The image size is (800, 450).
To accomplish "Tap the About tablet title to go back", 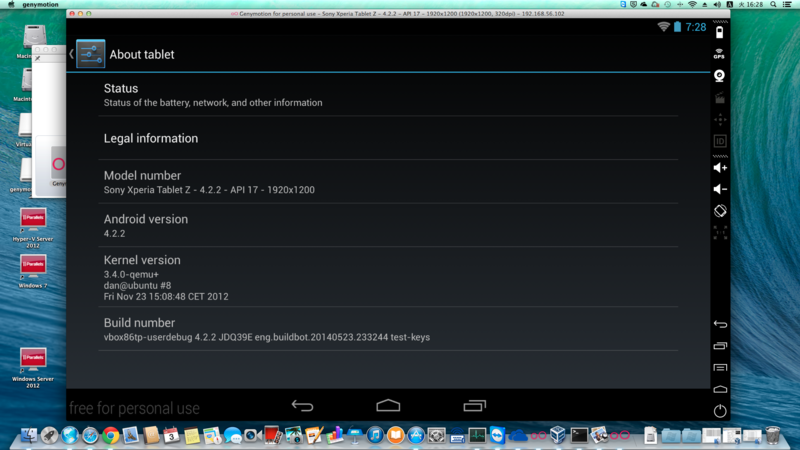I will (142, 55).
